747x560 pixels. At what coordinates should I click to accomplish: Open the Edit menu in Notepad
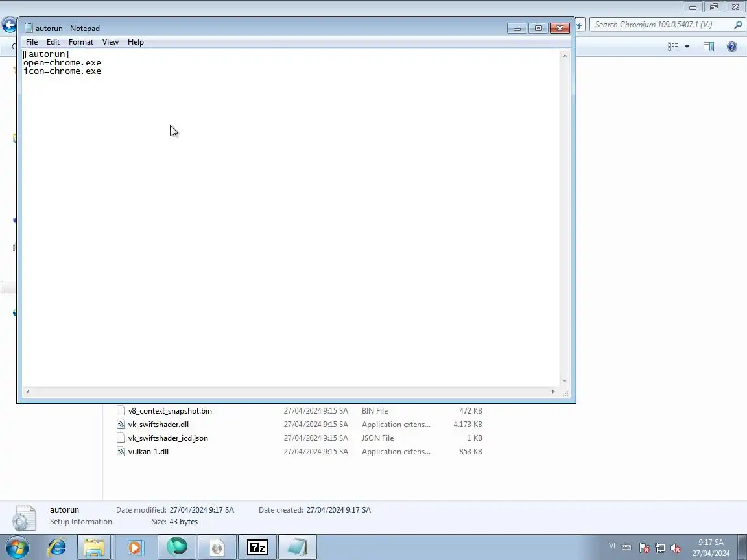[x=53, y=42]
